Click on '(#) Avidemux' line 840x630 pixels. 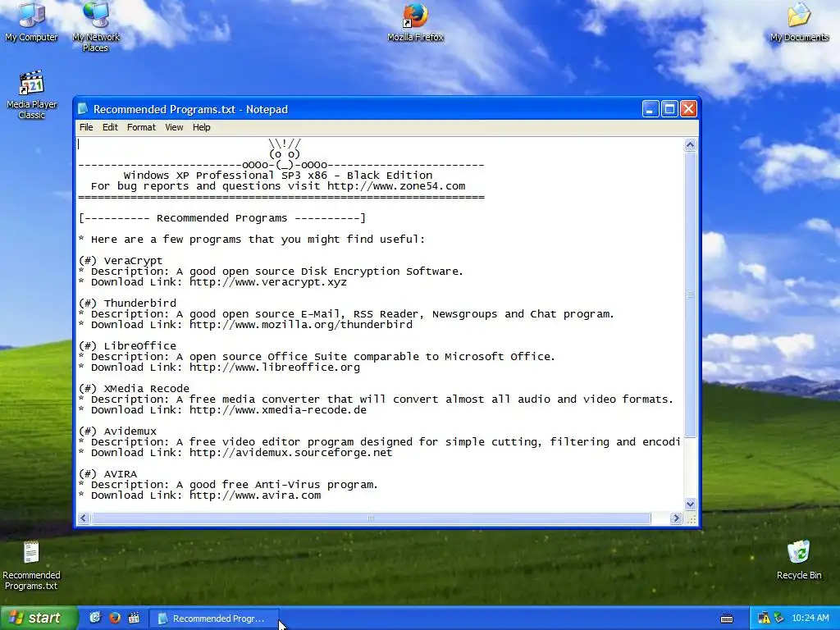pyautogui.click(x=118, y=431)
